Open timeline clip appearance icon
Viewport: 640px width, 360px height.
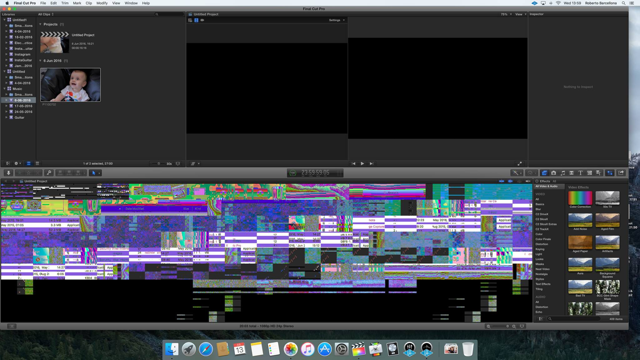click(x=522, y=326)
